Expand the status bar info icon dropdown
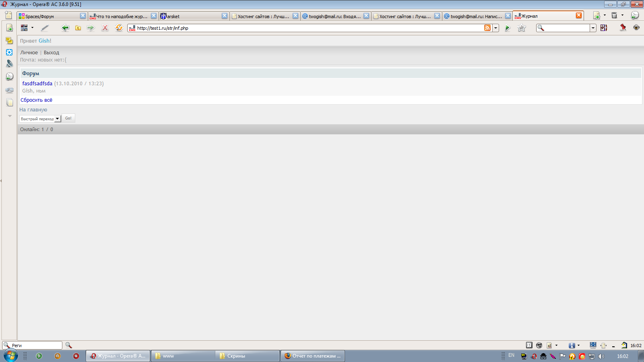 (578, 345)
